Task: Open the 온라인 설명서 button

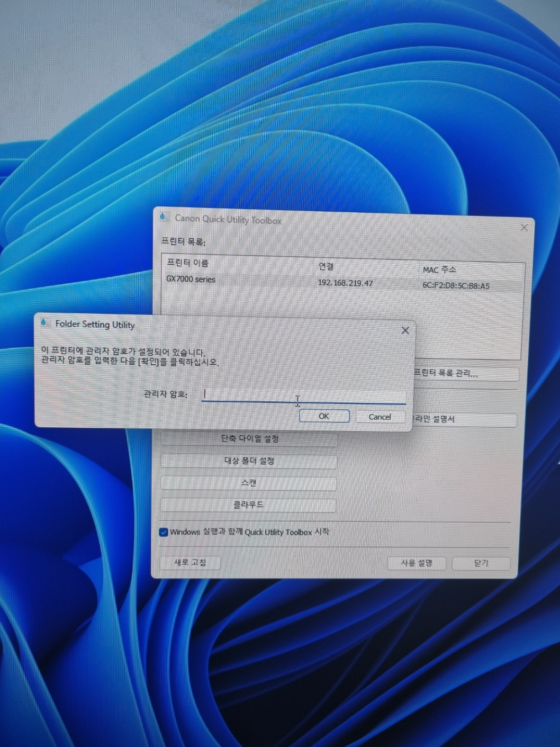Action: click(464, 419)
